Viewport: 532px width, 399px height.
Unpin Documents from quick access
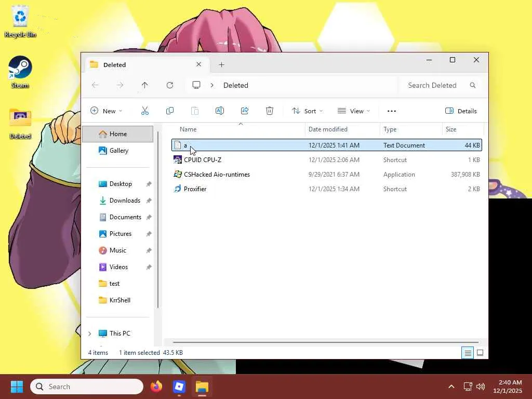(149, 217)
